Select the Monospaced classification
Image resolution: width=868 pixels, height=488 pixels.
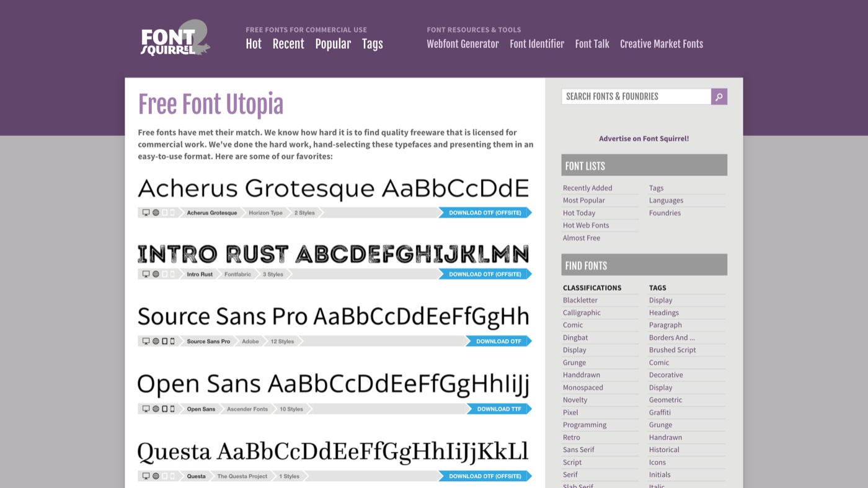pos(583,388)
